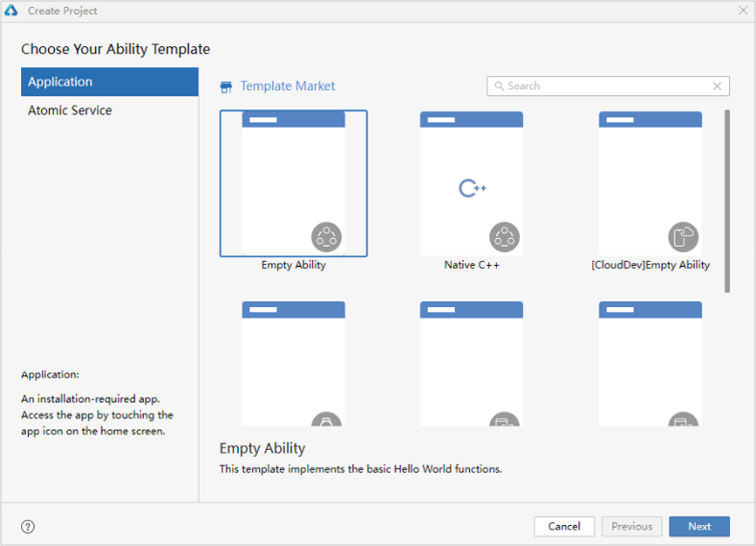Close the Create Project window

click(x=743, y=11)
